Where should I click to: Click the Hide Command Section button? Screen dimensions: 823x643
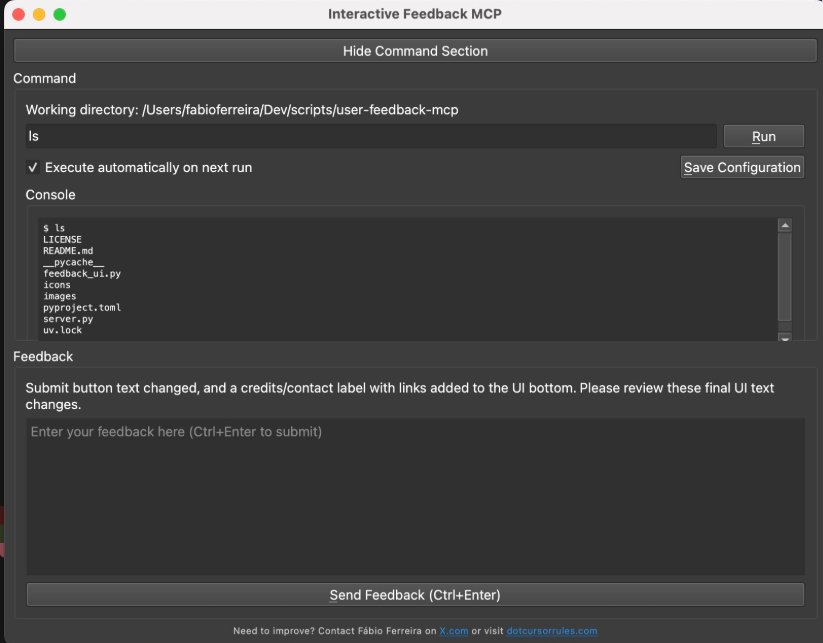tap(415, 51)
